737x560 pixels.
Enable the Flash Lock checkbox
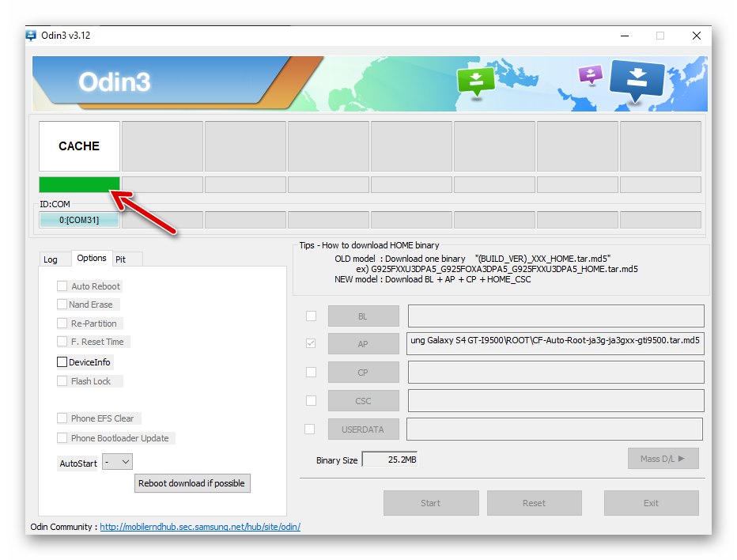[x=62, y=381]
